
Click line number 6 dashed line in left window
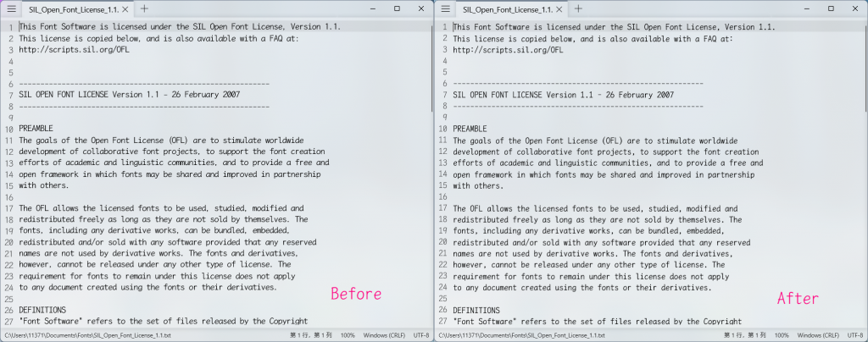coord(144,84)
